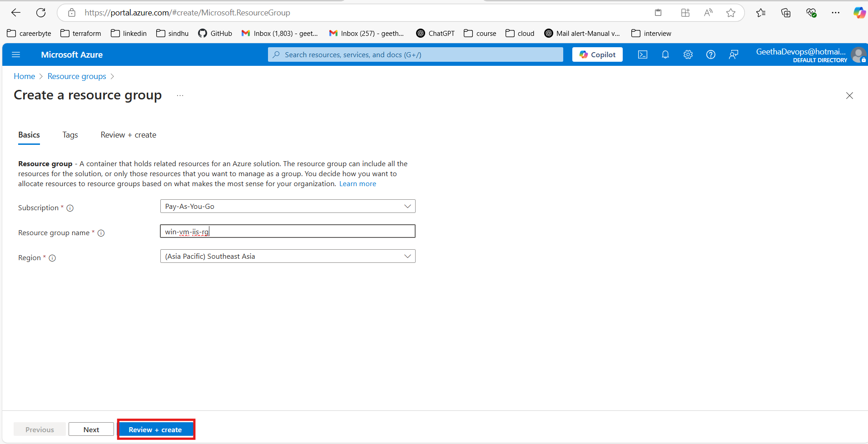Click the Next button

click(x=91, y=429)
